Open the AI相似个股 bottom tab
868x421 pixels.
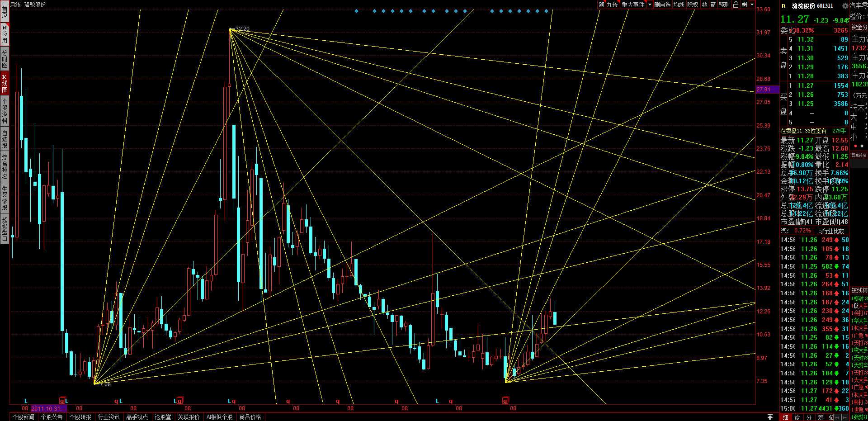(x=219, y=417)
